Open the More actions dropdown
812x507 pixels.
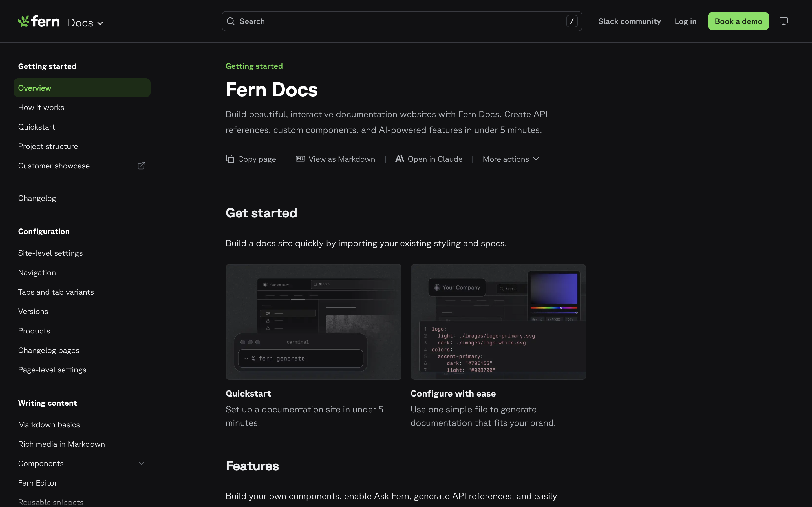click(x=510, y=159)
